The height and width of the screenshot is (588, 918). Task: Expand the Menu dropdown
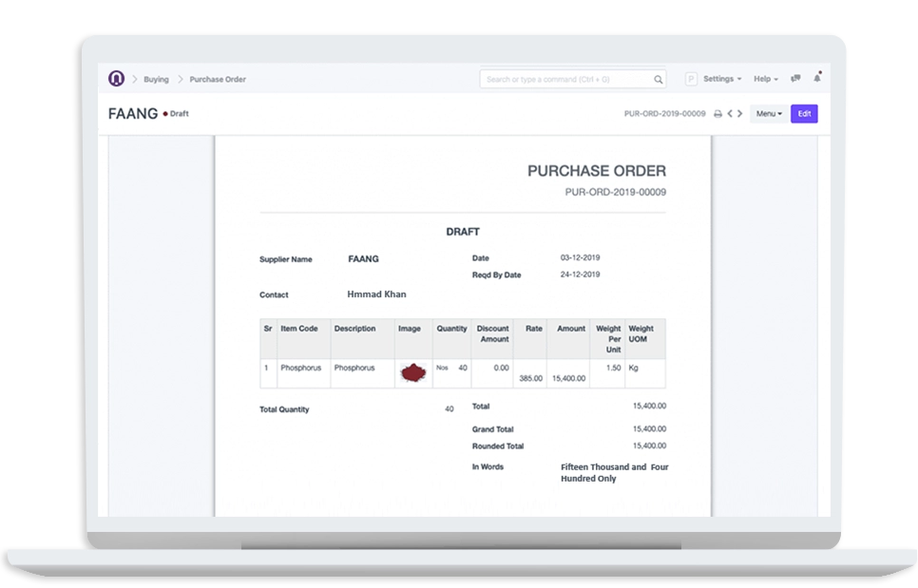pos(769,113)
